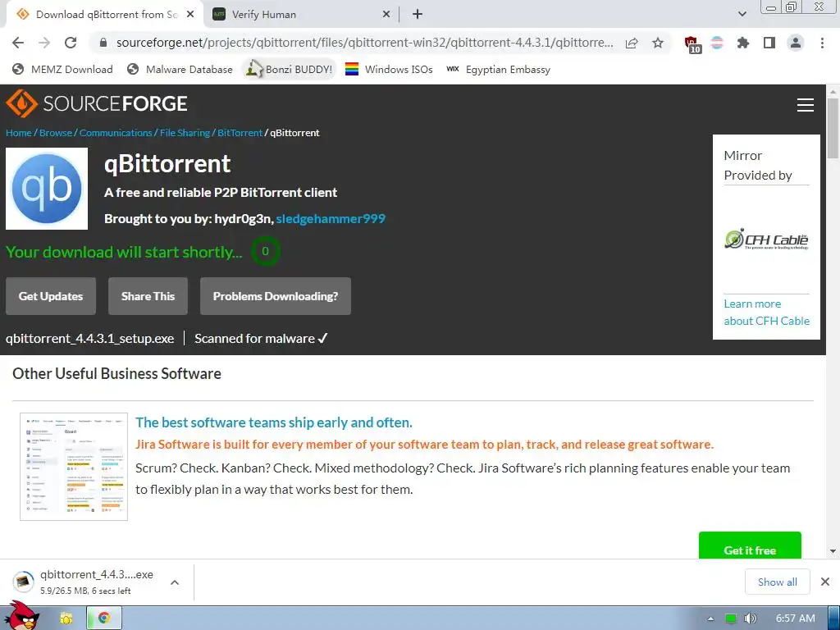Follow the Home breadcrumb link
840x630 pixels.
pyautogui.click(x=19, y=133)
